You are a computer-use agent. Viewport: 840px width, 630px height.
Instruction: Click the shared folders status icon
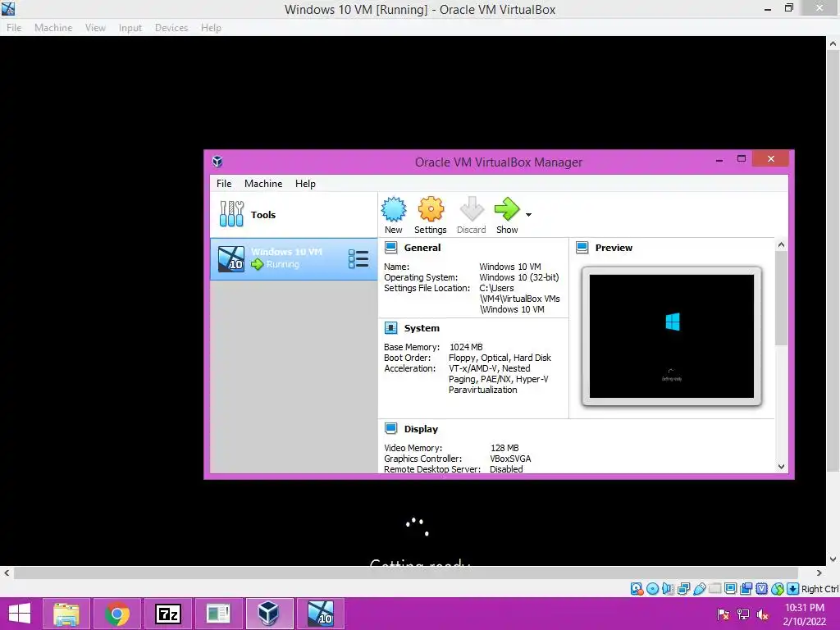point(714,589)
